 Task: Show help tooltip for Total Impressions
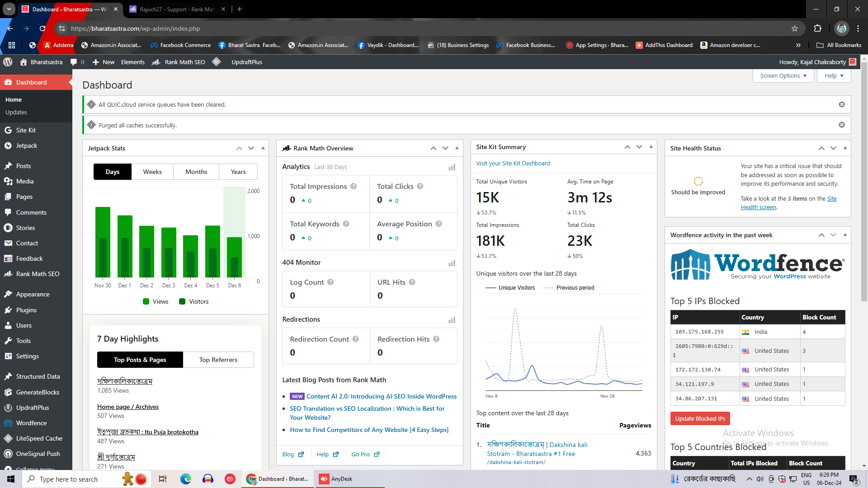click(354, 186)
